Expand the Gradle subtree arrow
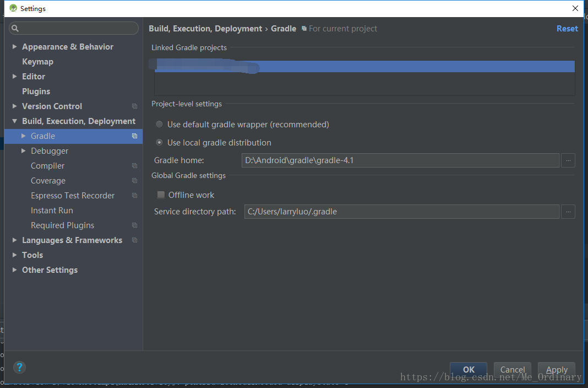Screen dimensions: 588x388 click(x=23, y=136)
